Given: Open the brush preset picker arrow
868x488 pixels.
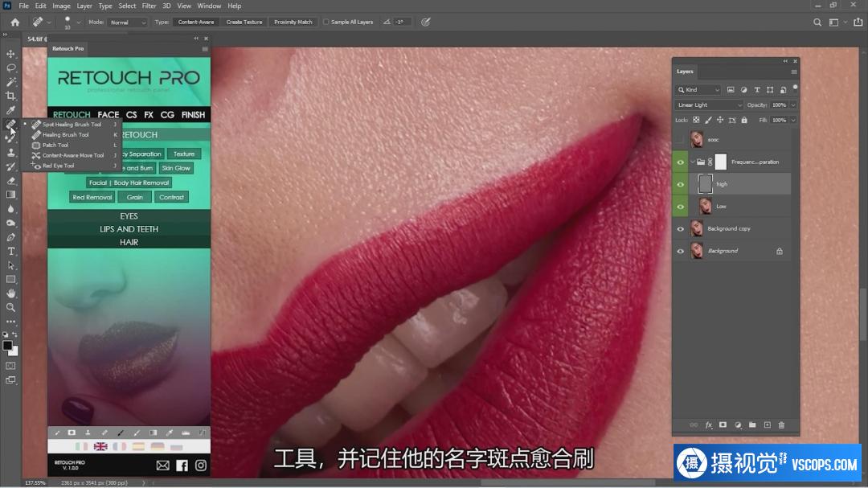Looking at the screenshot, I should pos(78,23).
